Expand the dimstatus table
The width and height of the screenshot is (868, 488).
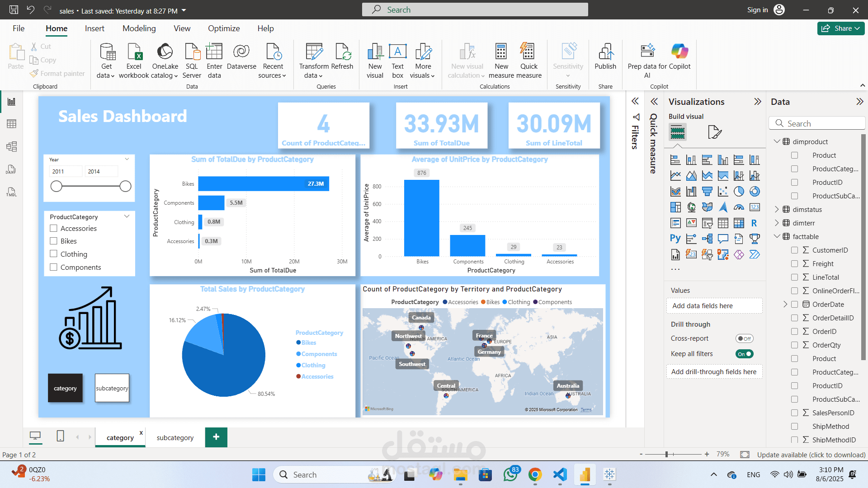(x=777, y=209)
